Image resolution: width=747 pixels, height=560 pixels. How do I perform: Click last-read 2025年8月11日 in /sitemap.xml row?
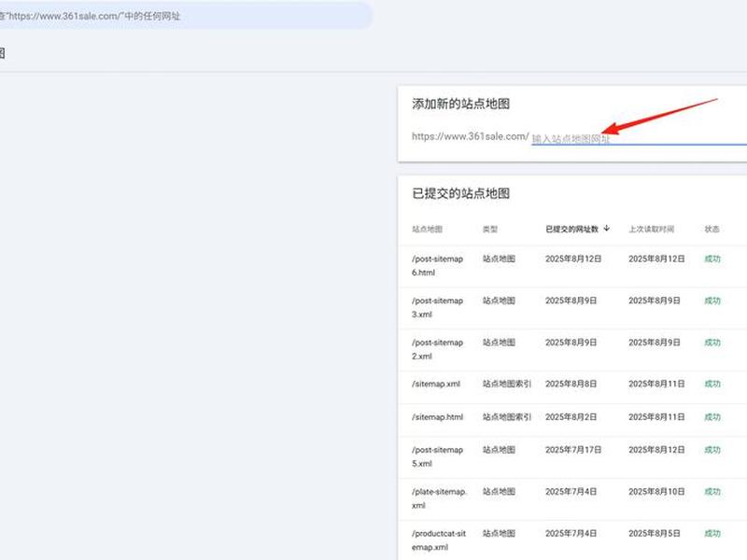click(656, 384)
